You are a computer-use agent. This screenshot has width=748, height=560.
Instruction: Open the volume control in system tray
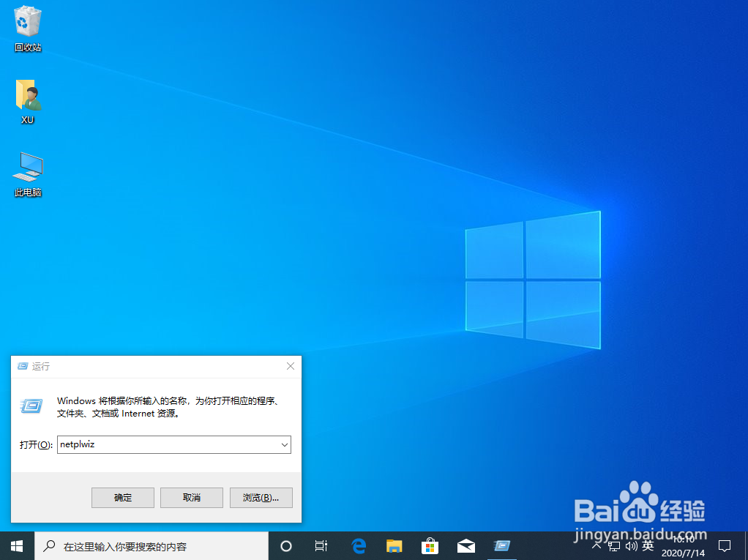(631, 545)
